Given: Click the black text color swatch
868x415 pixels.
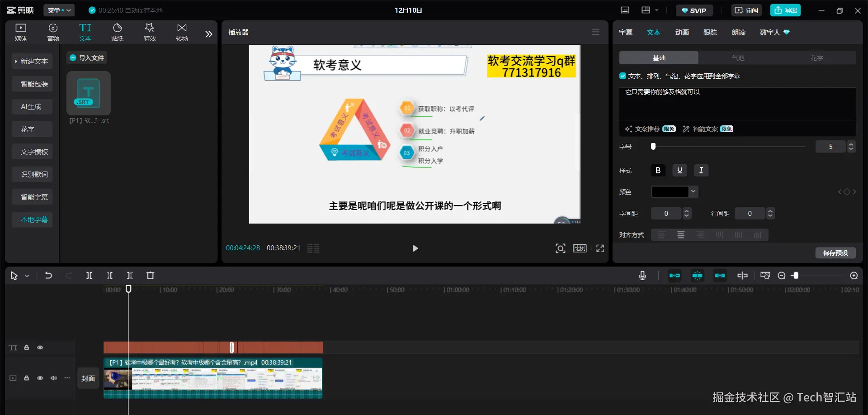Looking at the screenshot, I should [670, 192].
